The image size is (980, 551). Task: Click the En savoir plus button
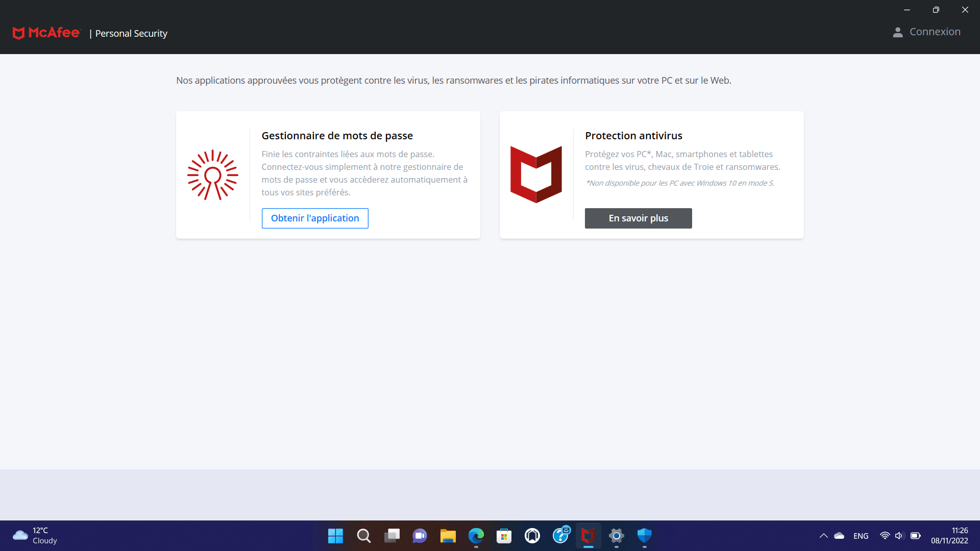[638, 218]
